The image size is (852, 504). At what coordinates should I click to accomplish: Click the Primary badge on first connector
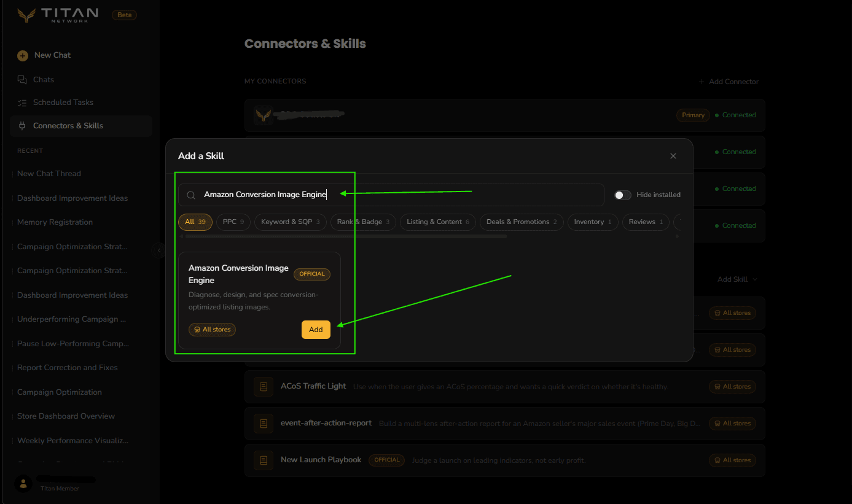(x=693, y=115)
